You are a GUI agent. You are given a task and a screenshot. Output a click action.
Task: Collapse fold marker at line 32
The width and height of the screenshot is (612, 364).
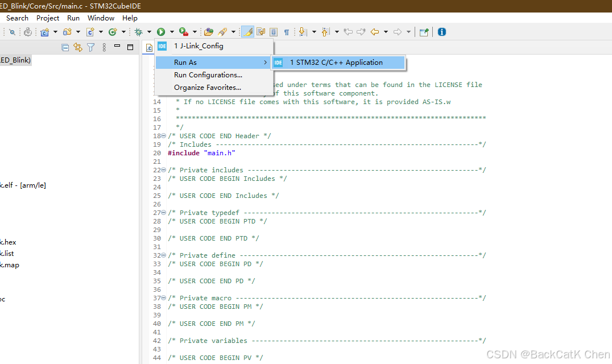[x=164, y=255]
